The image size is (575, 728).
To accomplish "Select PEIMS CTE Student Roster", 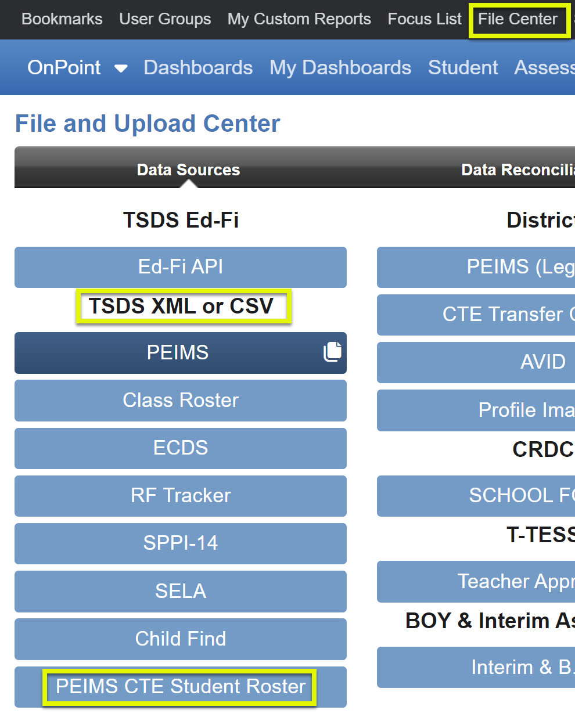I will (180, 686).
